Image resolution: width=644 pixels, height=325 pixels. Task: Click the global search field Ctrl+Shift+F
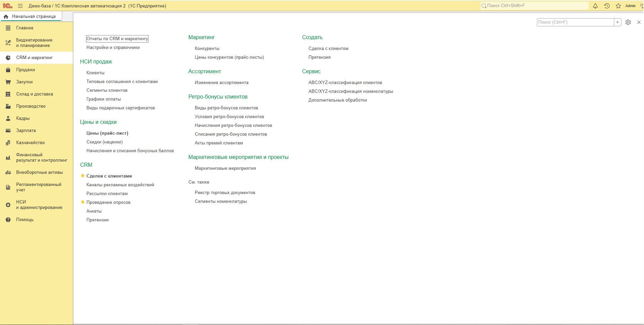pos(534,6)
